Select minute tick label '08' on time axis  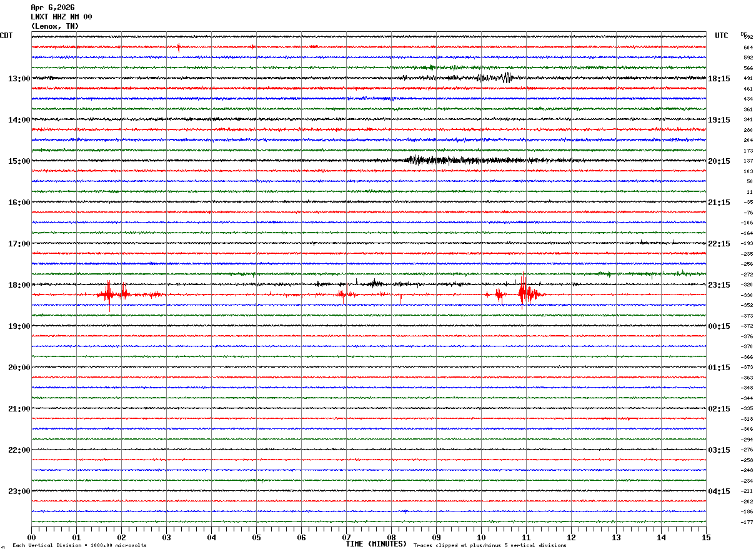(391, 537)
